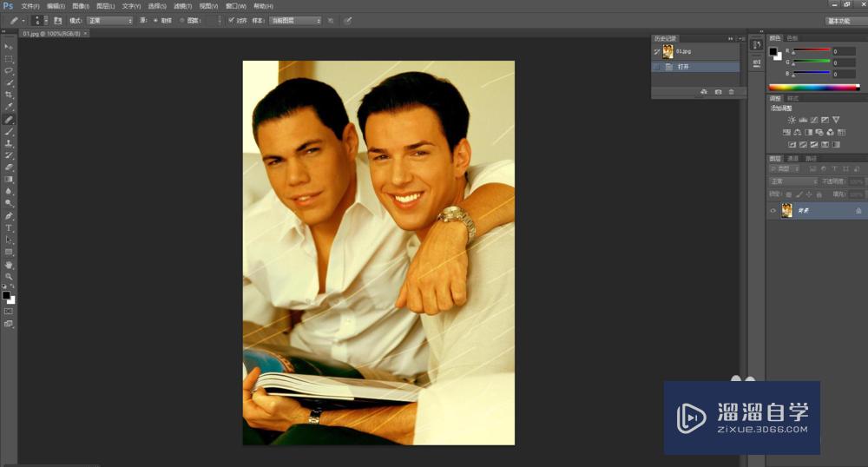Select the Lasso tool
Viewport: 868px width, 467px height.
coord(9,70)
